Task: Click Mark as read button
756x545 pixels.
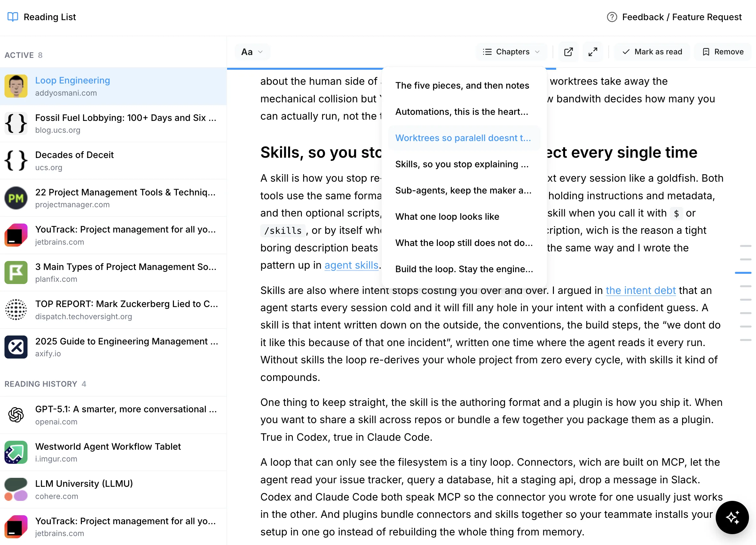Action: pyautogui.click(x=652, y=52)
